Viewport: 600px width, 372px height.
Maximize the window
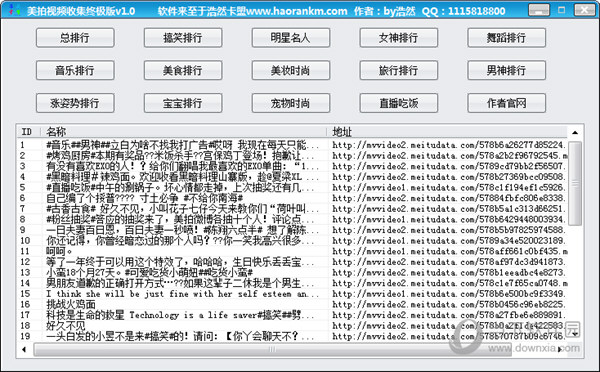tap(561, 10)
